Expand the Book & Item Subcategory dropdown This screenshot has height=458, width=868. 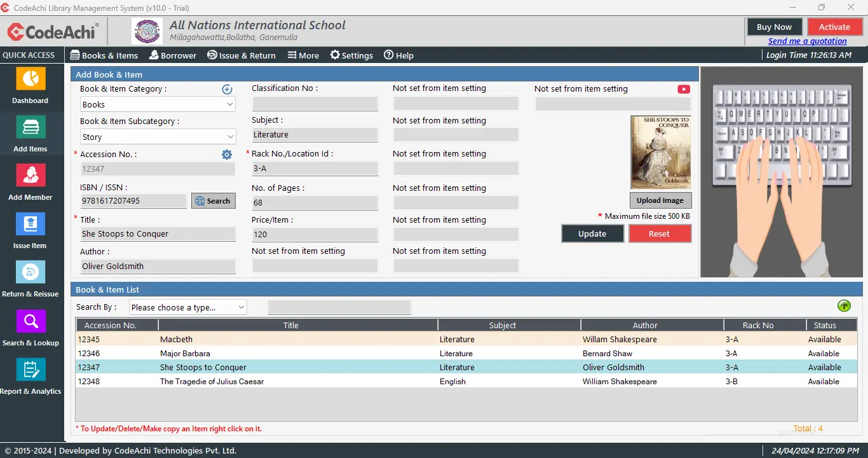(x=158, y=137)
